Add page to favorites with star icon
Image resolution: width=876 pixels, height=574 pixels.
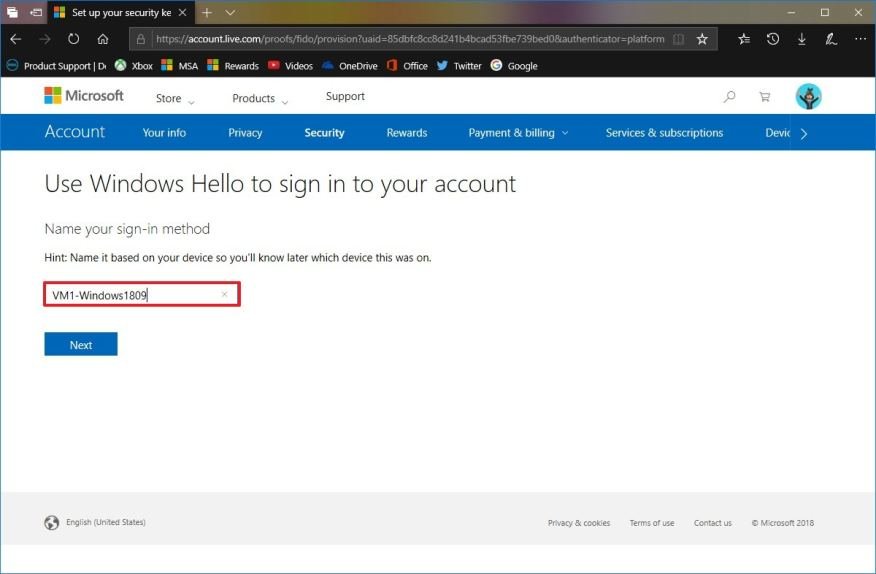point(702,39)
